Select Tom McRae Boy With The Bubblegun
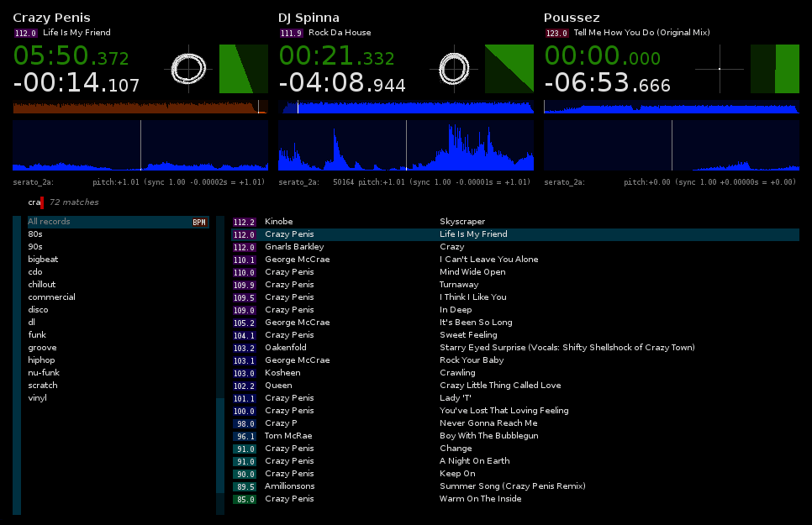This screenshot has height=525, width=812. point(515,436)
